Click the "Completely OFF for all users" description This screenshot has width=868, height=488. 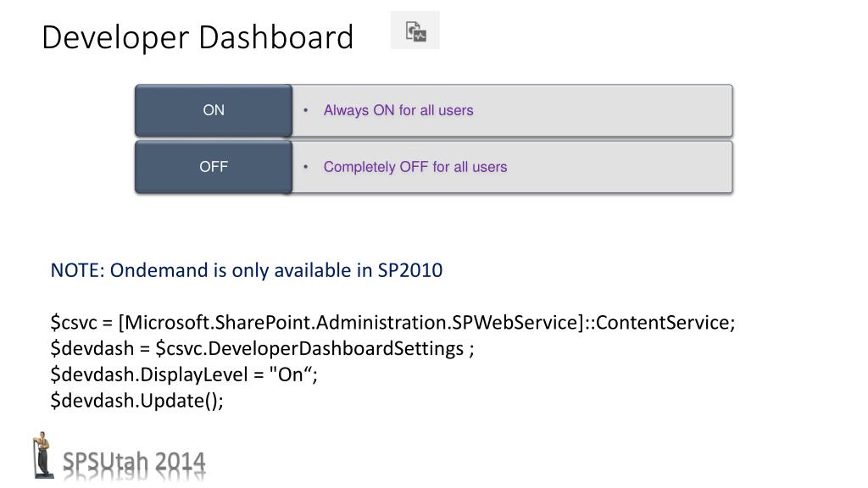pyautogui.click(x=415, y=167)
